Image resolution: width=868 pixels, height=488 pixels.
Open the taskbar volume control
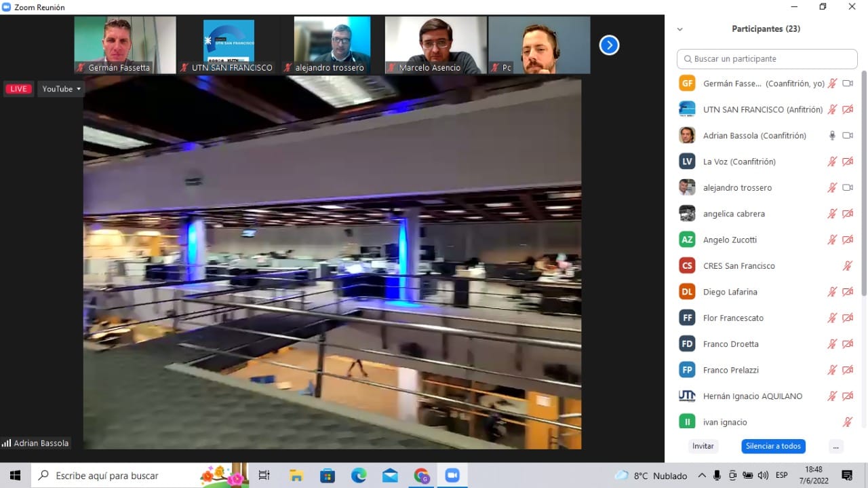click(763, 475)
